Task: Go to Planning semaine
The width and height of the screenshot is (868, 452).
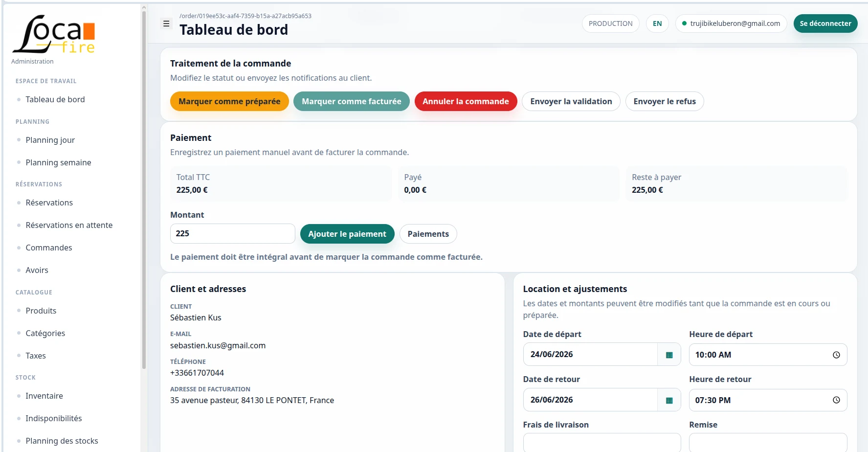Action: [x=58, y=162]
